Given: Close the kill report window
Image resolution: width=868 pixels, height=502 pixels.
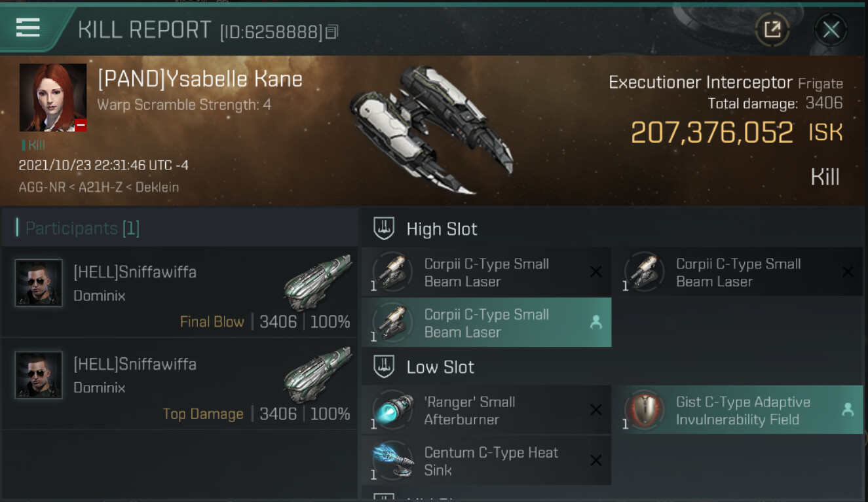Looking at the screenshot, I should pyautogui.click(x=831, y=29).
